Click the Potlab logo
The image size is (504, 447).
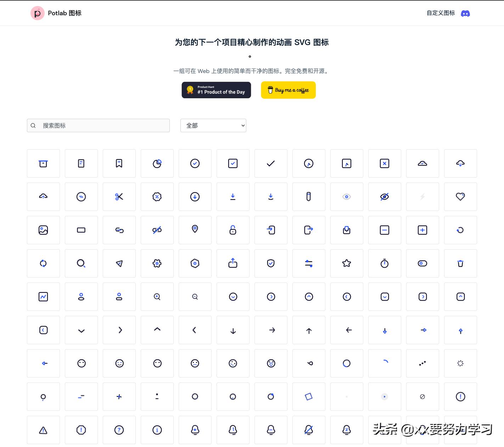(x=37, y=13)
